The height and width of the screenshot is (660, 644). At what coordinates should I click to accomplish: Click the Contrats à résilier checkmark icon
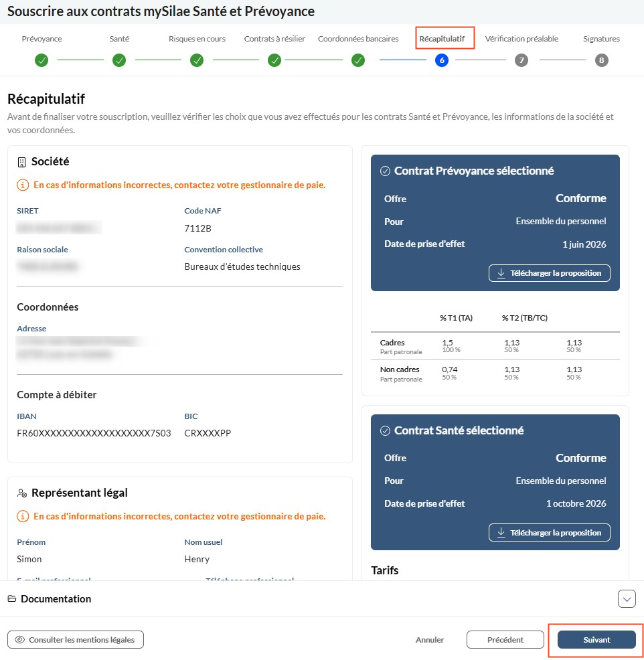click(274, 60)
